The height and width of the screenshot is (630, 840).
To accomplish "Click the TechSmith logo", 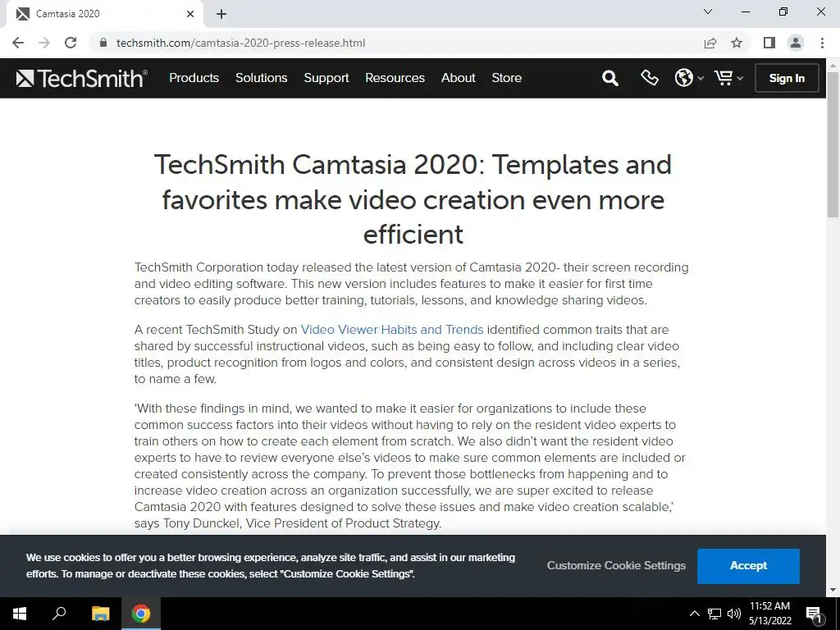I will pyautogui.click(x=81, y=78).
